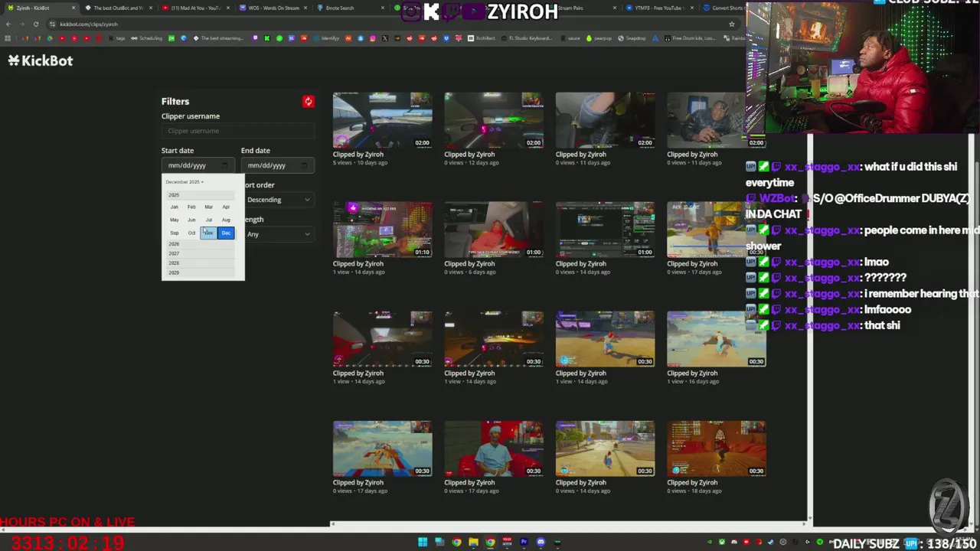Go back with the browser back arrow
The height and width of the screenshot is (551, 980).
[x=8, y=24]
